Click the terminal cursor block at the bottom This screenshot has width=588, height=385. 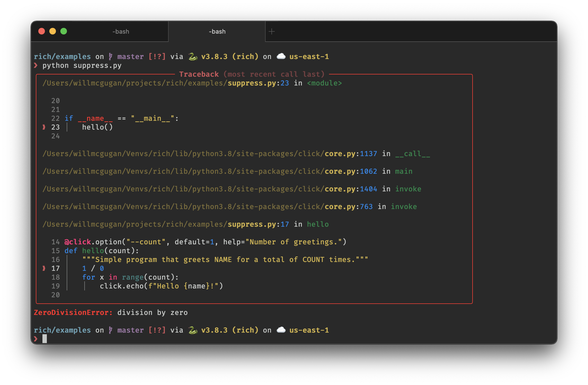point(45,339)
